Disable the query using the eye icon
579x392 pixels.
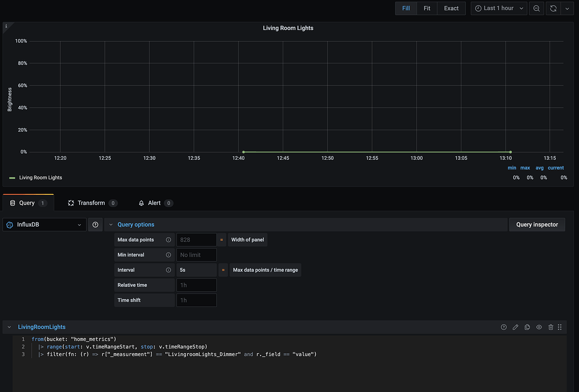pyautogui.click(x=539, y=327)
